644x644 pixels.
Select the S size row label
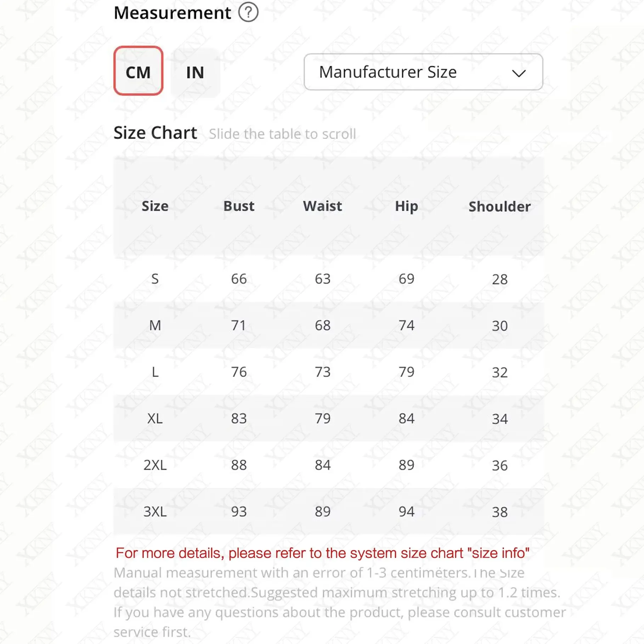[x=155, y=279]
